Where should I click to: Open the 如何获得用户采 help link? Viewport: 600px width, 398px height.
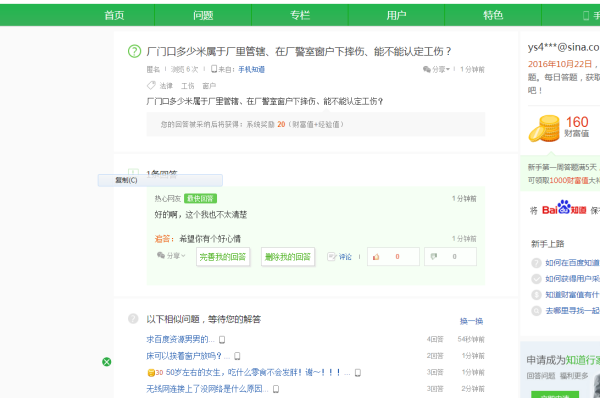572,279
